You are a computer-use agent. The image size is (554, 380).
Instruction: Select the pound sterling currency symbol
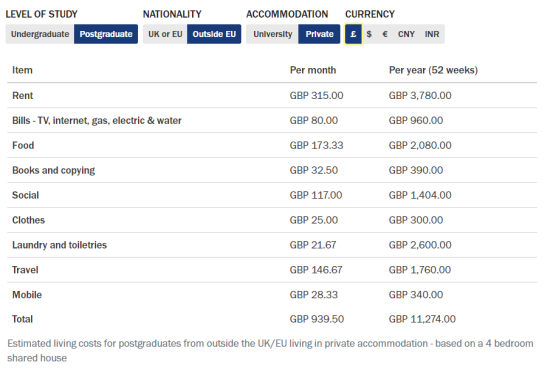coord(353,34)
